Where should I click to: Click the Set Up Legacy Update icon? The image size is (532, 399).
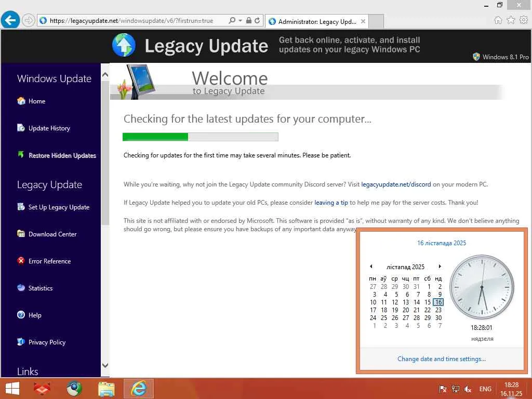pyautogui.click(x=21, y=207)
